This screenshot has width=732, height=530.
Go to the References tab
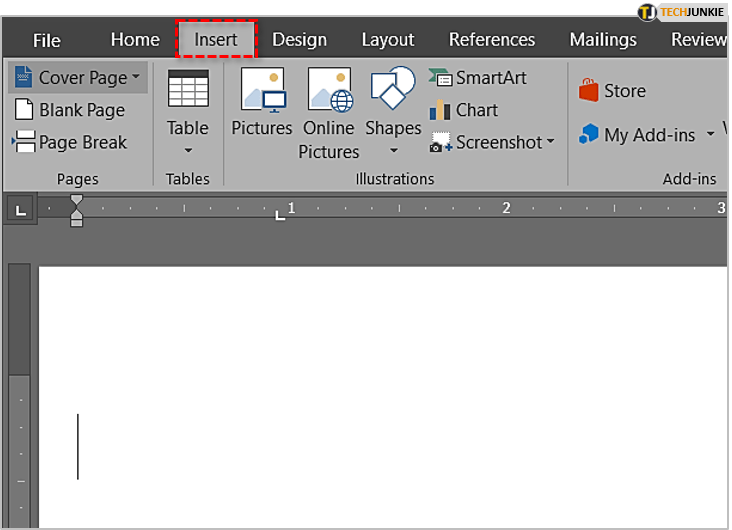point(491,40)
